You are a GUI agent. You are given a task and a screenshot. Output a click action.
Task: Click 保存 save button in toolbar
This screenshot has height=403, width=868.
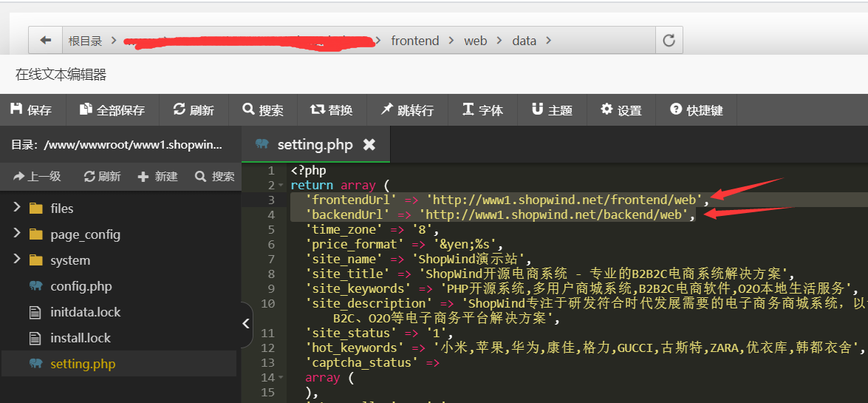(32, 109)
